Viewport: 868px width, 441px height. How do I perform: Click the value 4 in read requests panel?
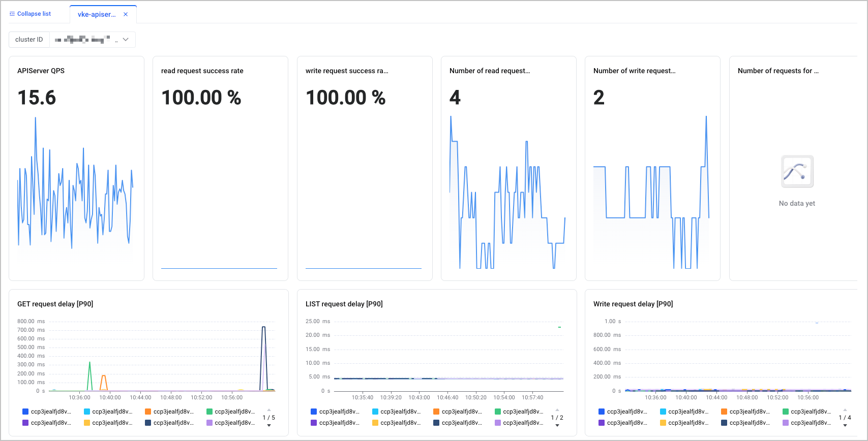tap(455, 98)
